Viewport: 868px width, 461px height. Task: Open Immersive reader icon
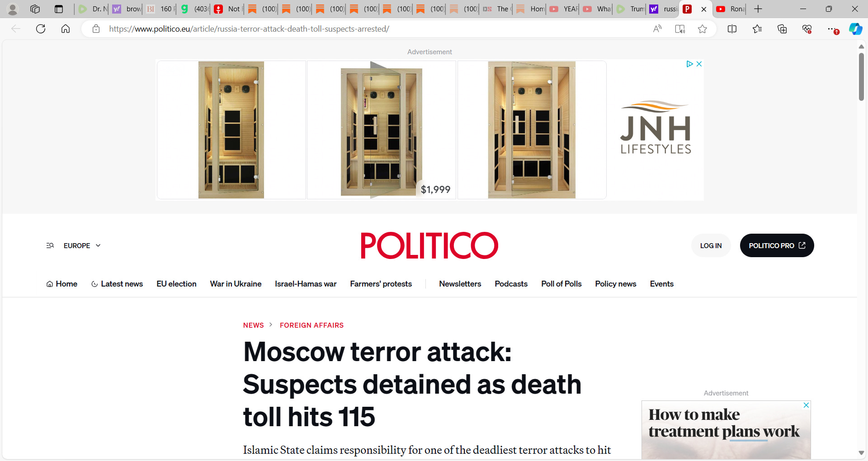pyautogui.click(x=680, y=29)
